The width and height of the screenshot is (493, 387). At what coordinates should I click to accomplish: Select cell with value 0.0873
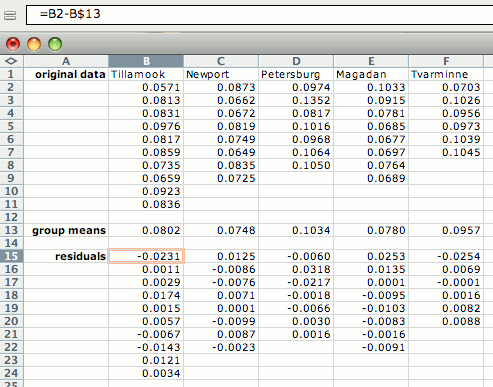pos(221,87)
